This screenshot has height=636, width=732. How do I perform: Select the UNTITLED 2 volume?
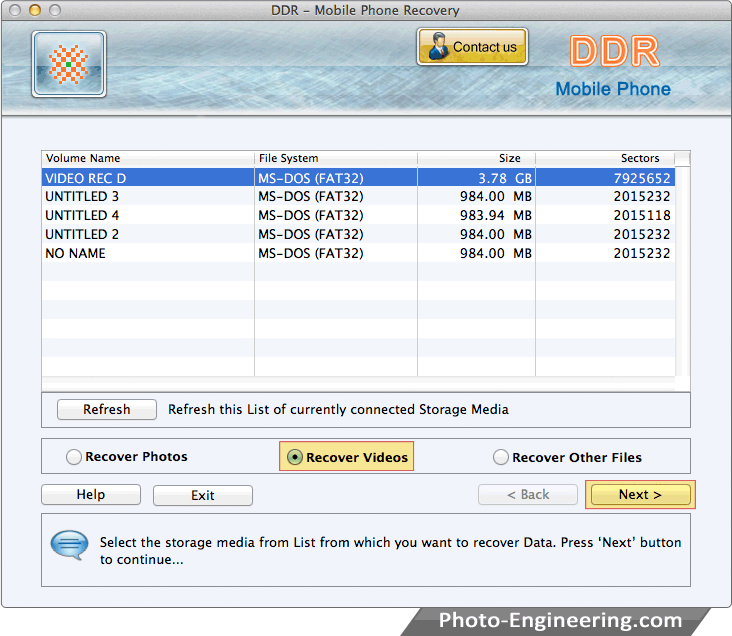tap(359, 234)
